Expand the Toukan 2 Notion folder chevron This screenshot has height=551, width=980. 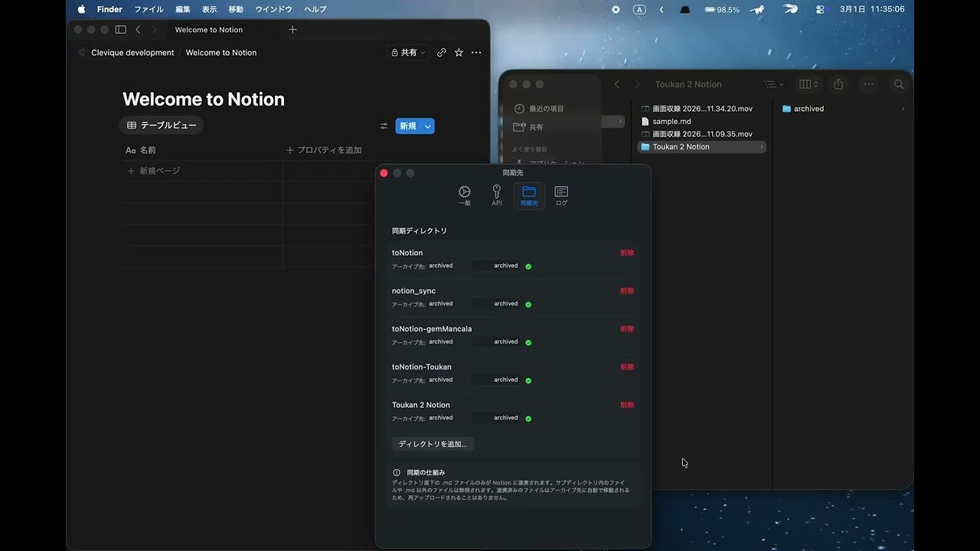(761, 147)
